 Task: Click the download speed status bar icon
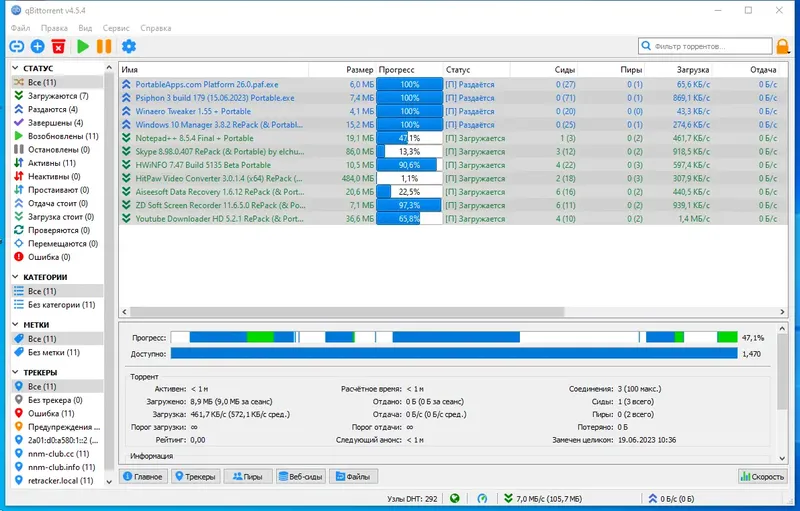click(x=508, y=499)
